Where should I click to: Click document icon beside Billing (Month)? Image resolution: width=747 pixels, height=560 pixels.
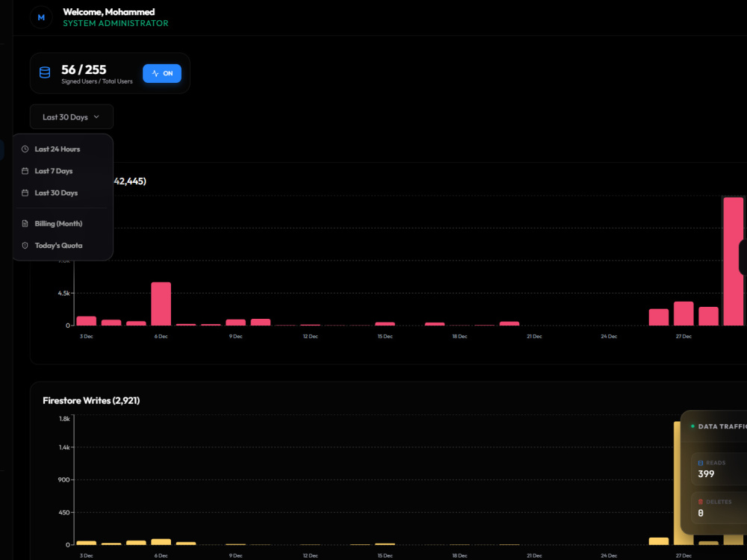coord(25,223)
